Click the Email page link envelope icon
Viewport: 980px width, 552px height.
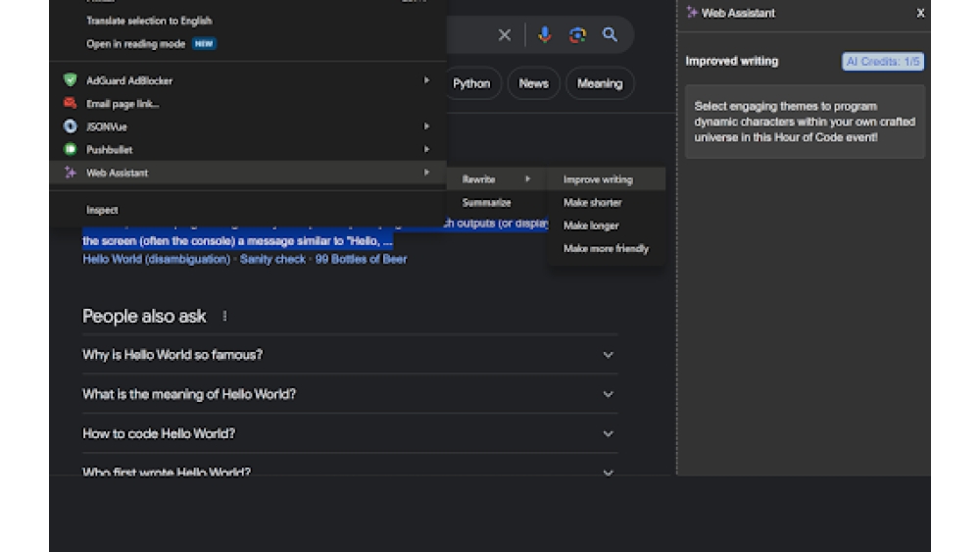pos(70,103)
